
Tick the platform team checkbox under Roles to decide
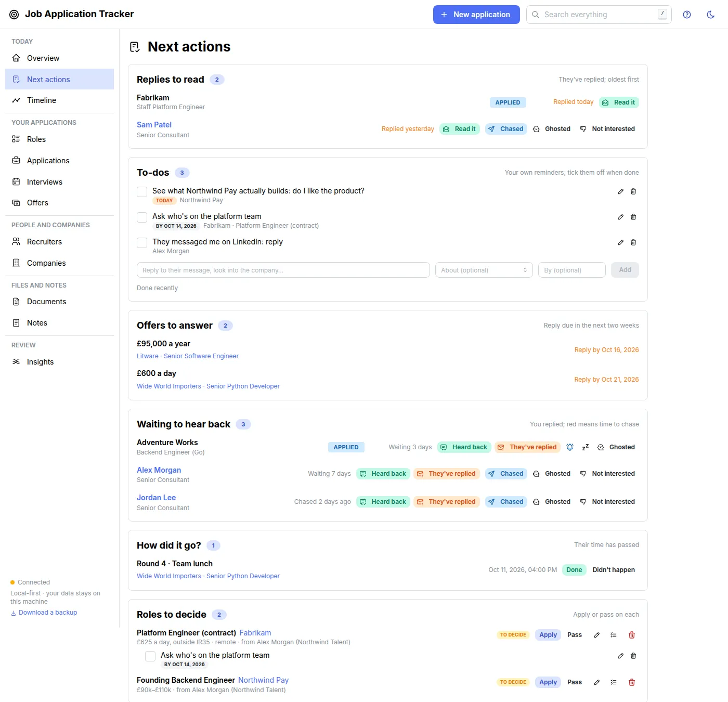click(x=150, y=656)
